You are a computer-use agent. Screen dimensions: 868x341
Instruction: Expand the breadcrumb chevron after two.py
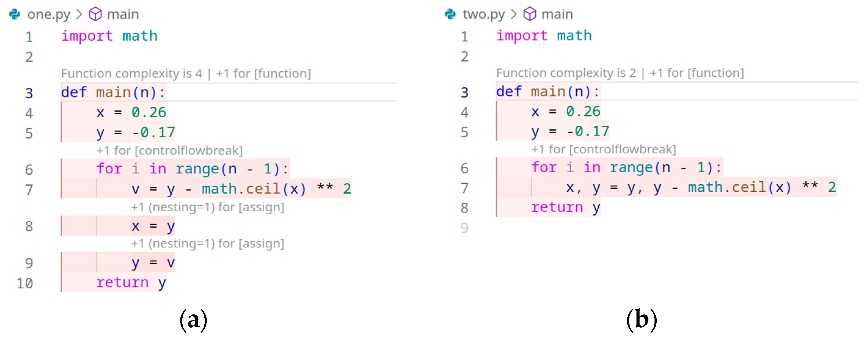(x=514, y=14)
